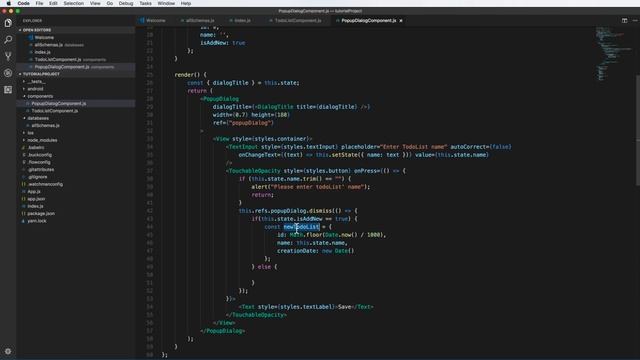Expand the ios folder
640x360 pixels.
pyautogui.click(x=31, y=133)
